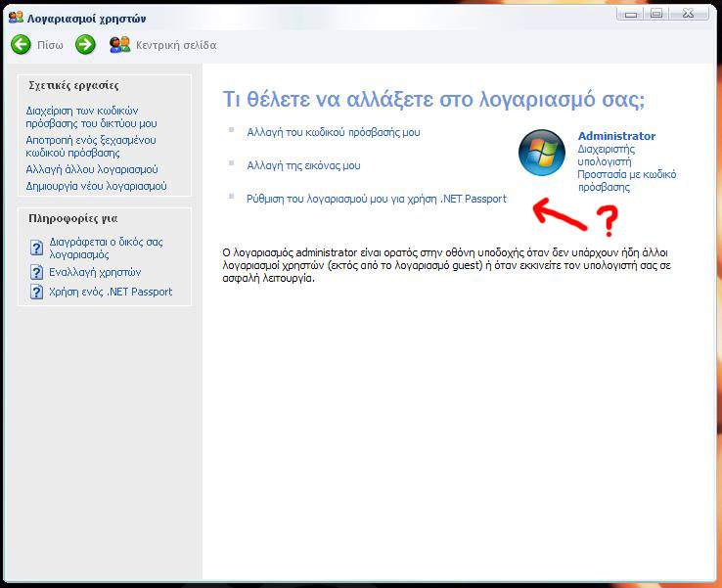Click the Προστασία με κωδικό πρόσβασης text
Screen dimensions: 722x588
tap(627, 180)
